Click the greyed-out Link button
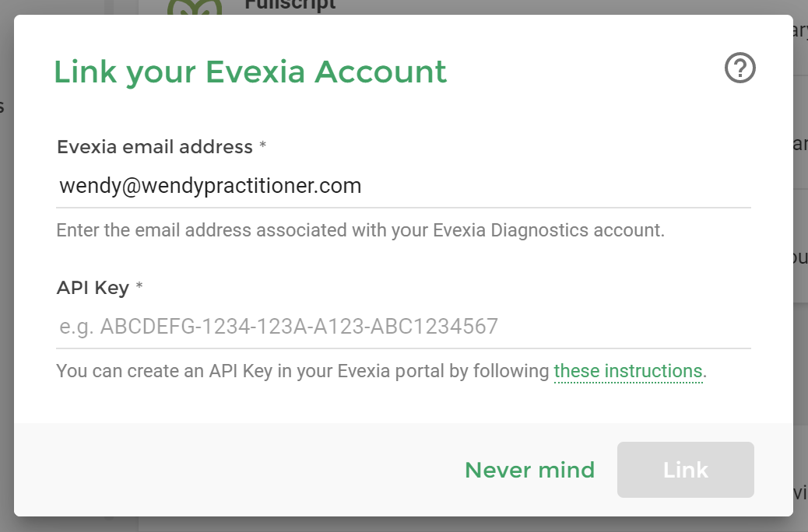The height and width of the screenshot is (532, 808). 685,470
